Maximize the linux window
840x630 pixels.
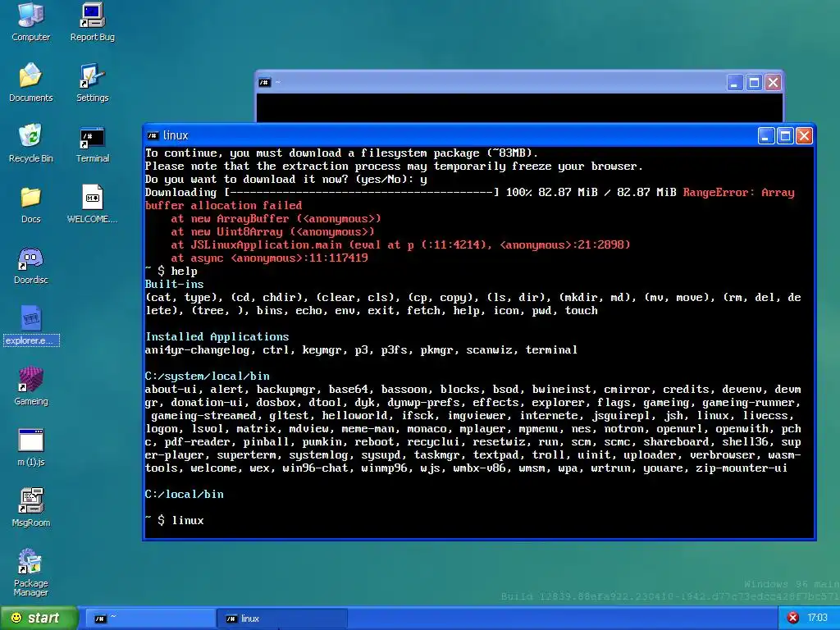click(x=785, y=135)
